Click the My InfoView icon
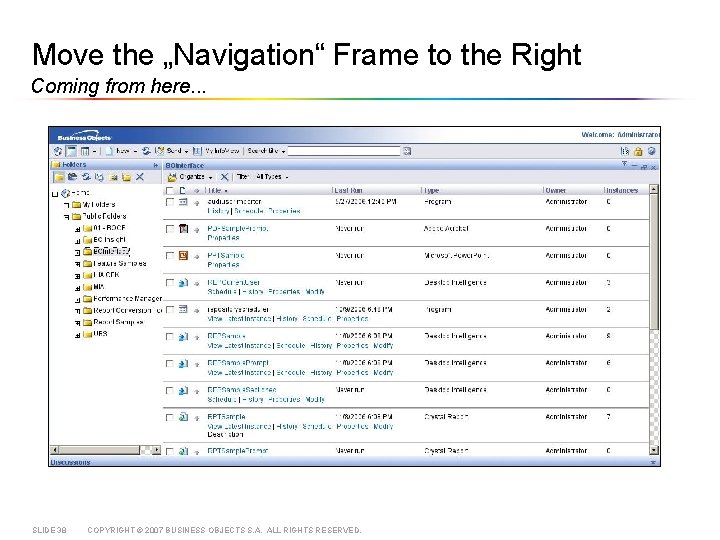 [x=197, y=151]
